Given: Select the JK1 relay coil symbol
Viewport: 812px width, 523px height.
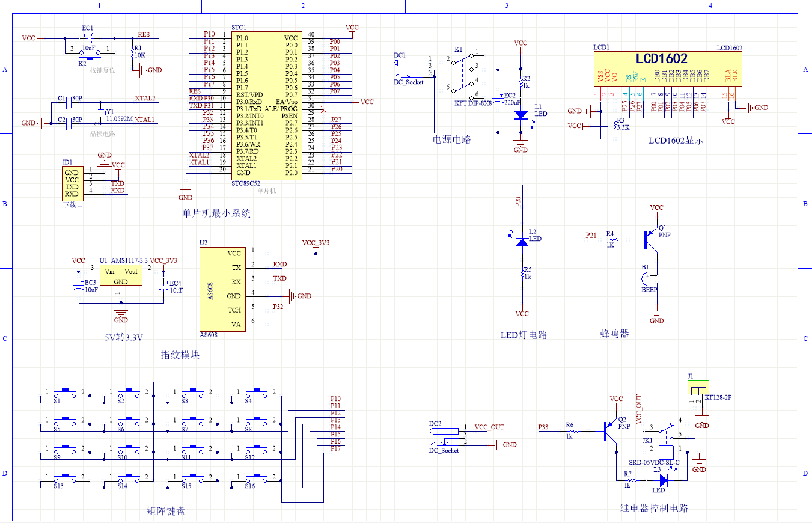Looking at the screenshot, I should 667,451.
